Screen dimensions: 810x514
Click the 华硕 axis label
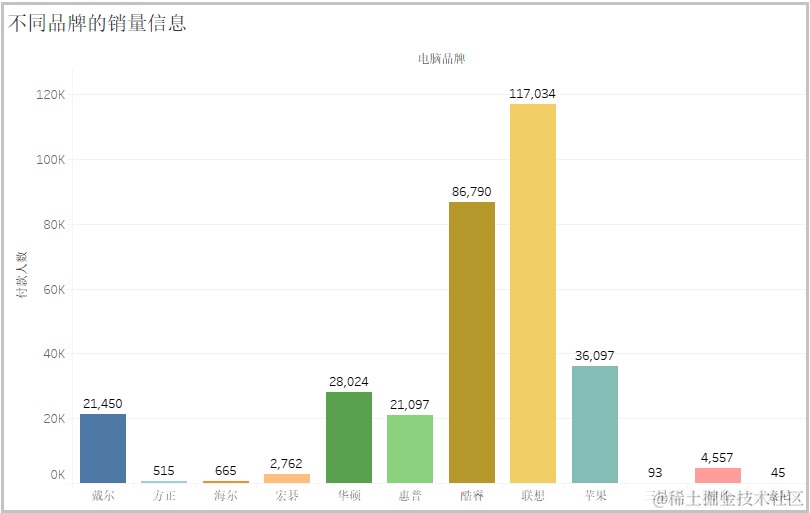349,496
